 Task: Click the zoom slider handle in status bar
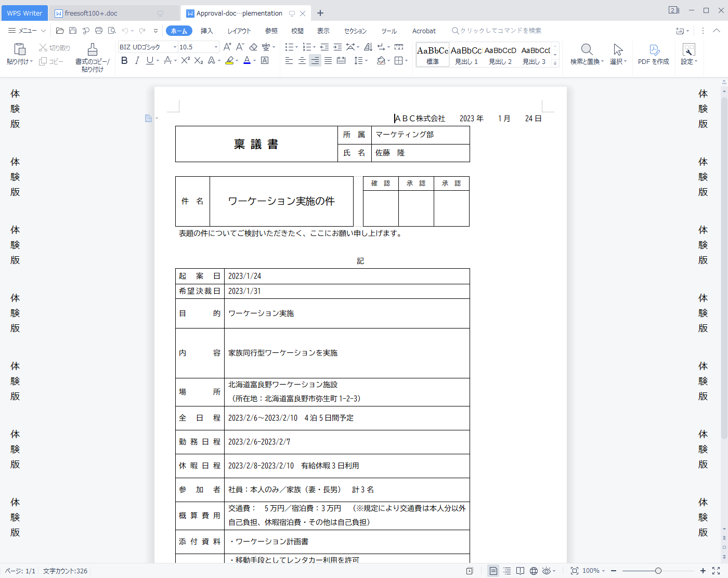[x=658, y=571]
